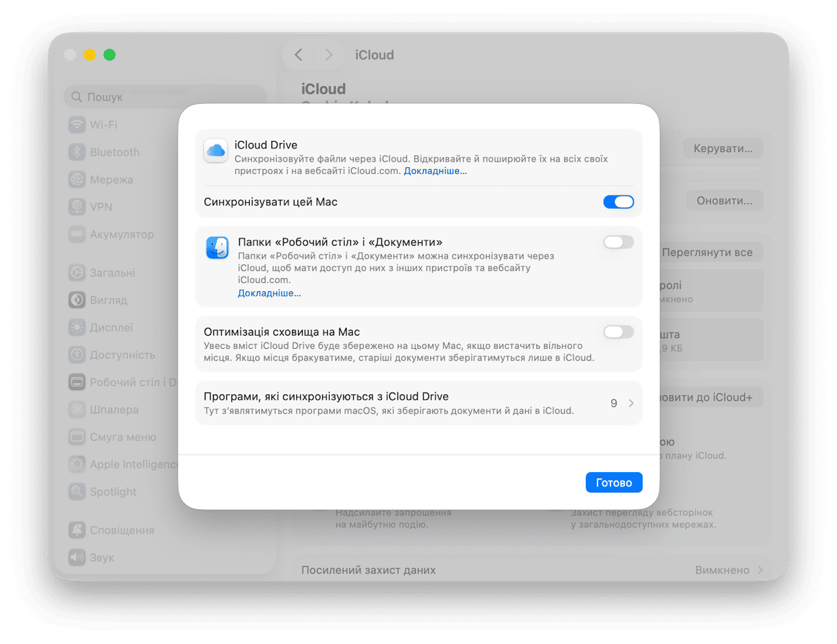Select Шпалера in the sidebar
The image size is (837, 644).
coord(78,409)
